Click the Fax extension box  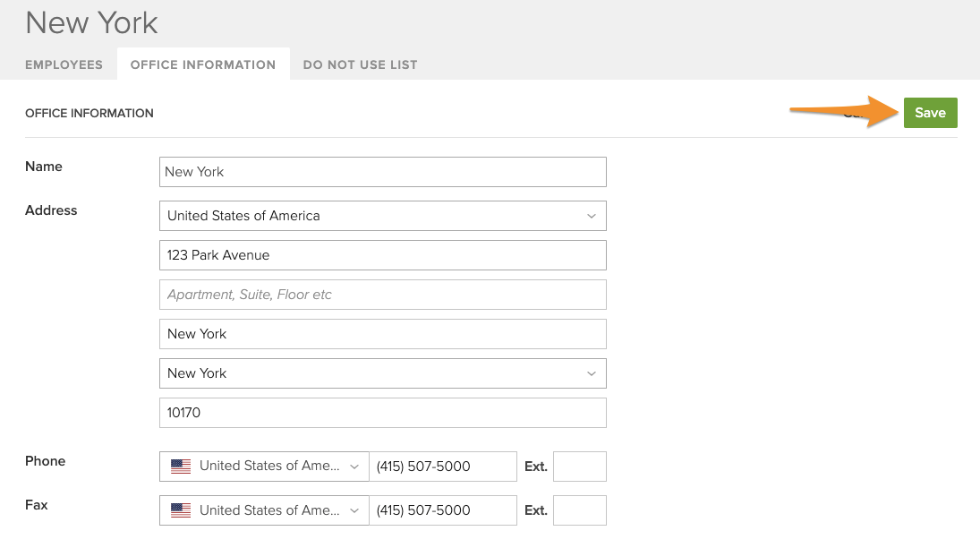pyautogui.click(x=579, y=510)
